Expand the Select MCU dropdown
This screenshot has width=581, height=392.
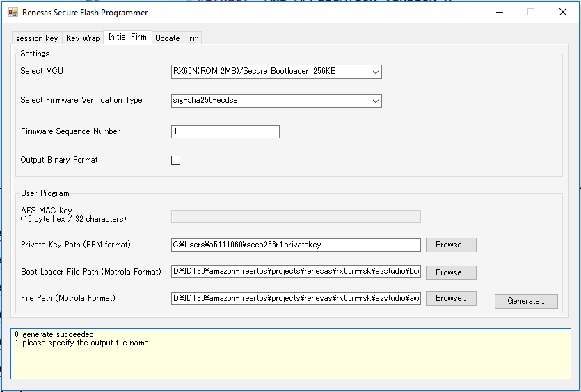pos(375,72)
